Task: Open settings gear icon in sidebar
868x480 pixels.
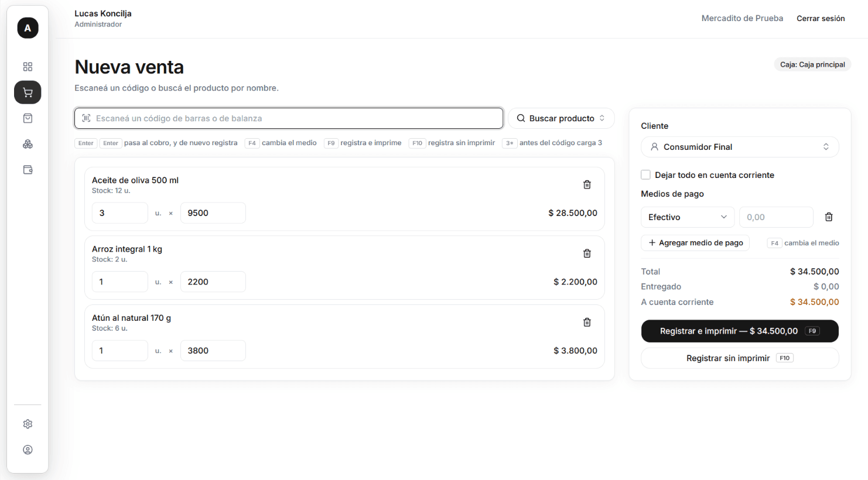Action: [x=28, y=424]
